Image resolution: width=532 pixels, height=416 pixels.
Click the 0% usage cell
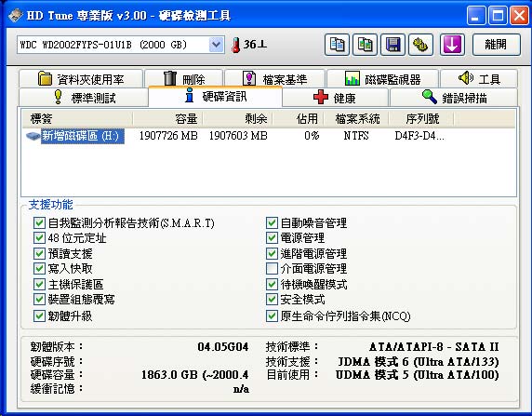312,136
